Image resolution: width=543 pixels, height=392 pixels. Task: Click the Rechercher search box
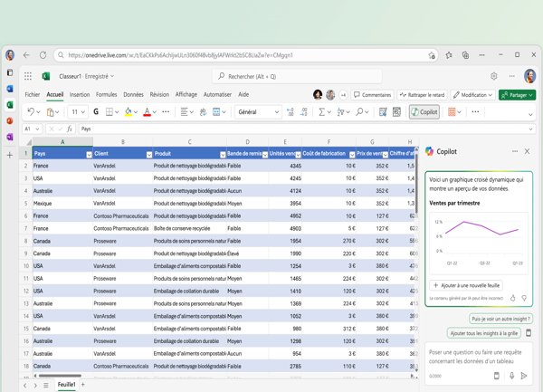pyautogui.click(x=297, y=76)
